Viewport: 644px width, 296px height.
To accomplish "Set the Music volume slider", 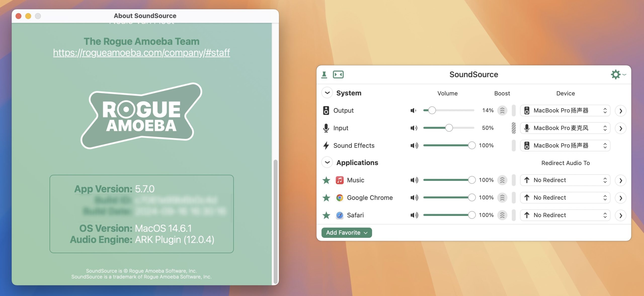I will click(x=449, y=180).
